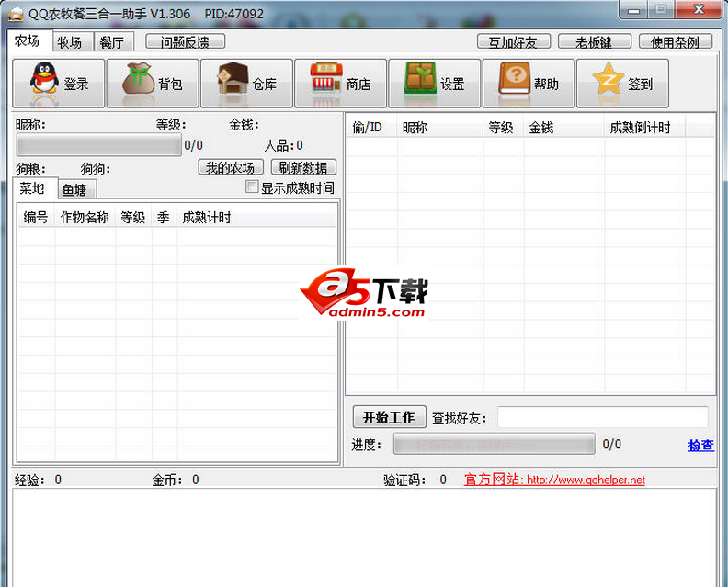
Task: Click the 成熟倒计时 column header
Action: [x=644, y=127]
